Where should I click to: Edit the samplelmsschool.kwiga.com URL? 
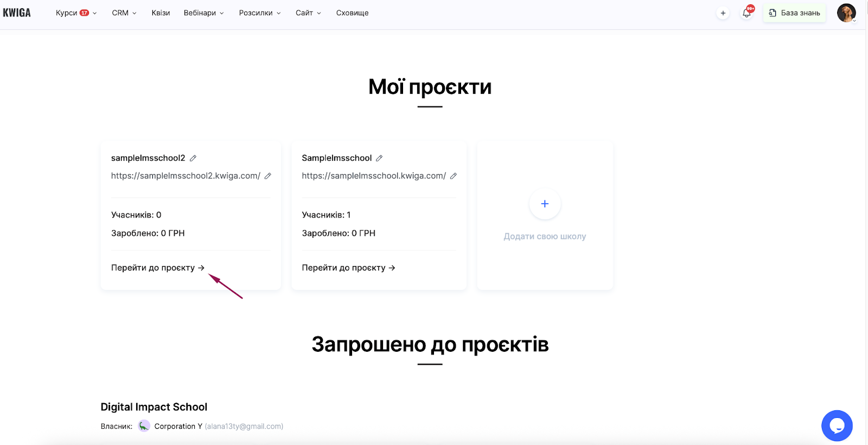point(454,176)
